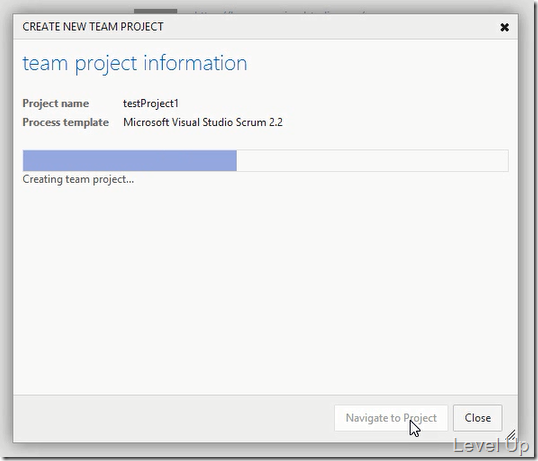
Task: Click the Process template label
Action: (x=66, y=122)
